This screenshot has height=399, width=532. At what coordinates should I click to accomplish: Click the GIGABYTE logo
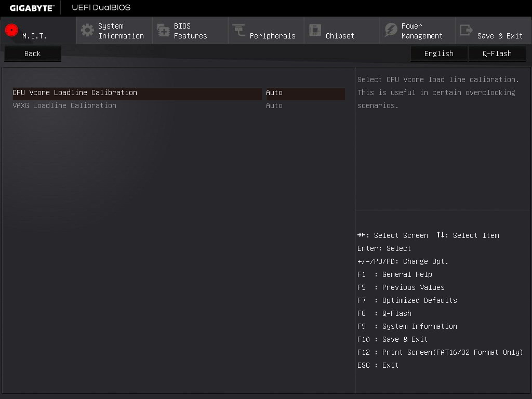(x=32, y=8)
